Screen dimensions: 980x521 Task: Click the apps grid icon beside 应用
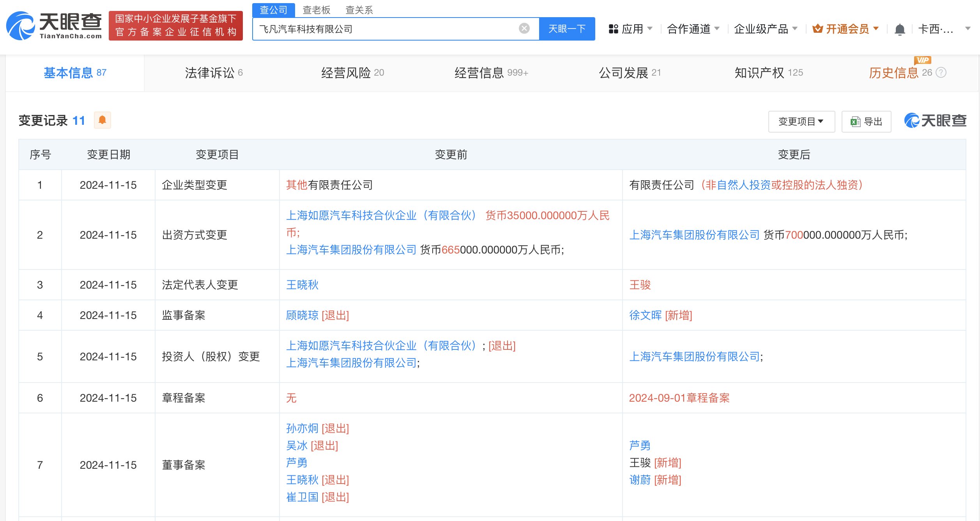click(x=614, y=29)
